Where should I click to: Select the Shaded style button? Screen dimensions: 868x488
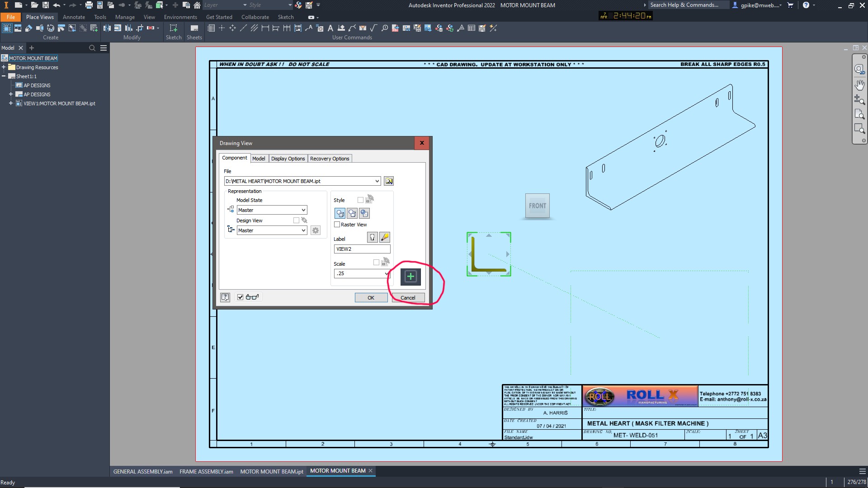[364, 213]
